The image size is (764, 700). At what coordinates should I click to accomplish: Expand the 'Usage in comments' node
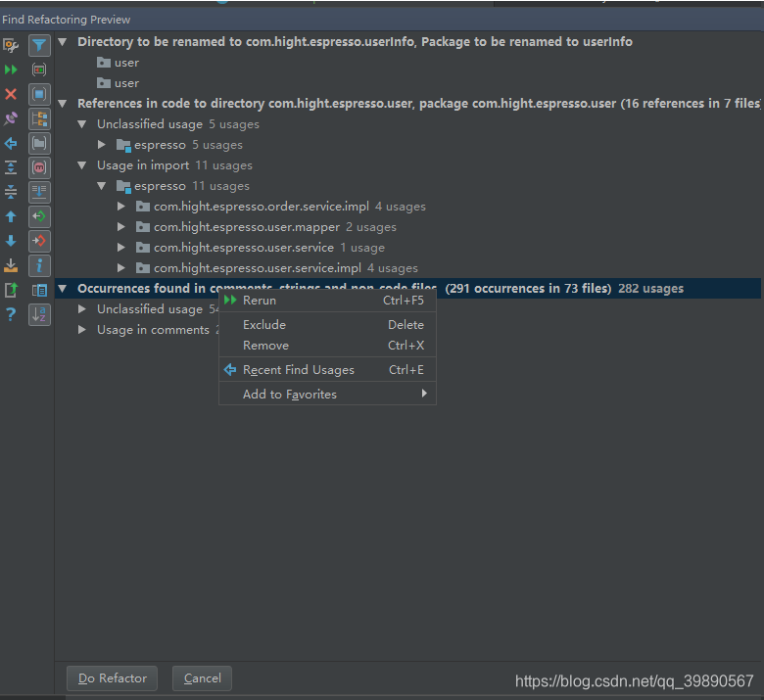[x=82, y=329]
